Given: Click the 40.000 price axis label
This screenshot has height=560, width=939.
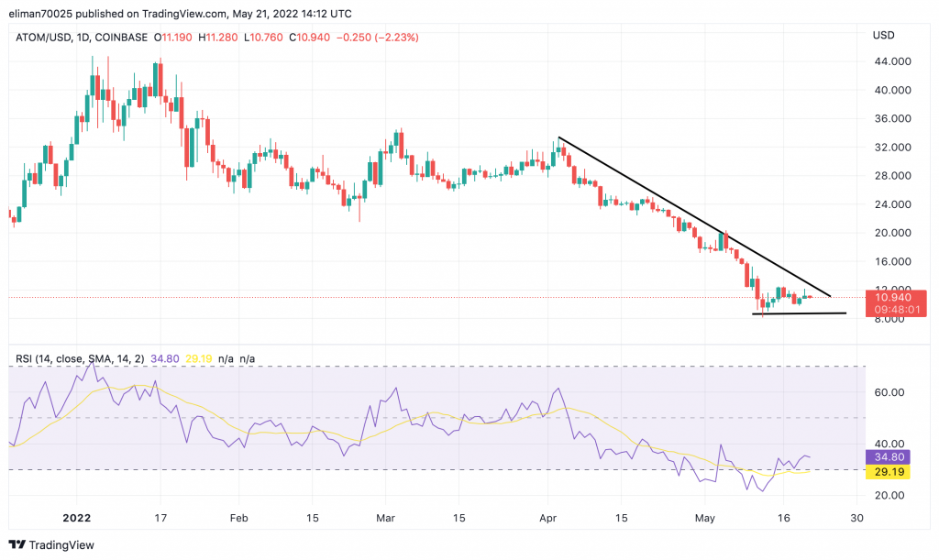Looking at the screenshot, I should [893, 91].
